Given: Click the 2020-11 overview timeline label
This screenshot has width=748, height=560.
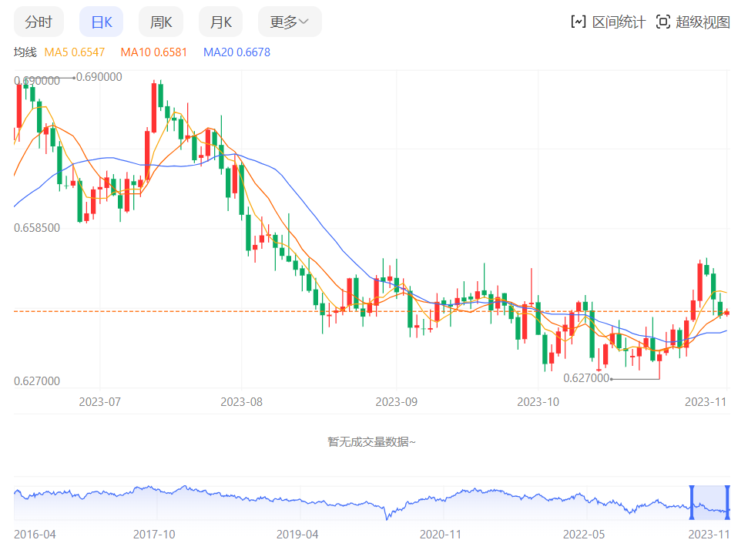Looking at the screenshot, I should [441, 535].
